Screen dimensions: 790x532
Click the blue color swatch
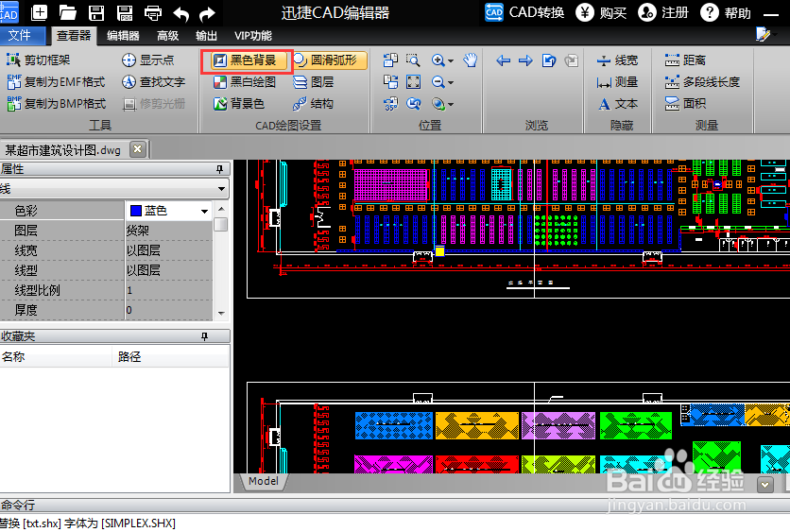135,211
